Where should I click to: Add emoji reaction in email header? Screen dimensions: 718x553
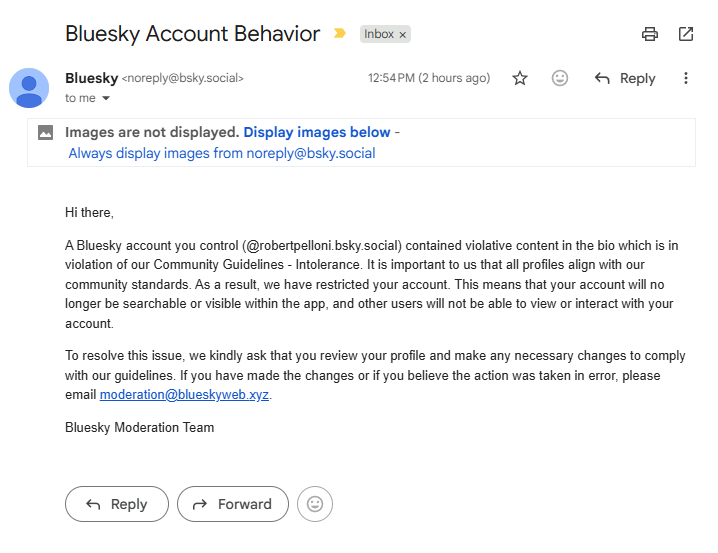(560, 78)
